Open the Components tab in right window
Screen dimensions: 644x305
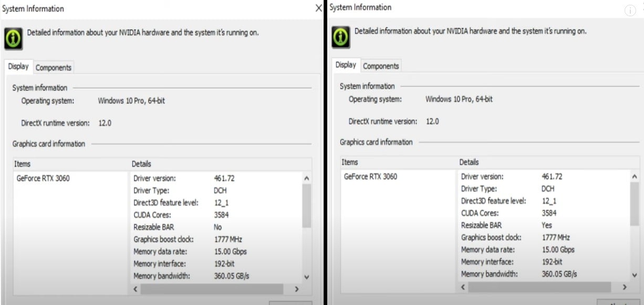tap(381, 66)
